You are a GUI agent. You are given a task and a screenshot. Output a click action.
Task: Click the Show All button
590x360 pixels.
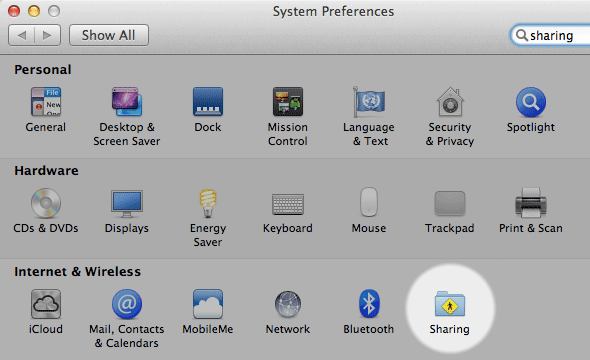coord(109,35)
